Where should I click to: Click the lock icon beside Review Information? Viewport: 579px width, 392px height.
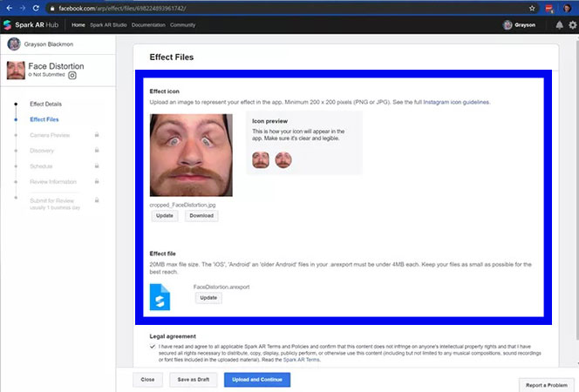97,181
